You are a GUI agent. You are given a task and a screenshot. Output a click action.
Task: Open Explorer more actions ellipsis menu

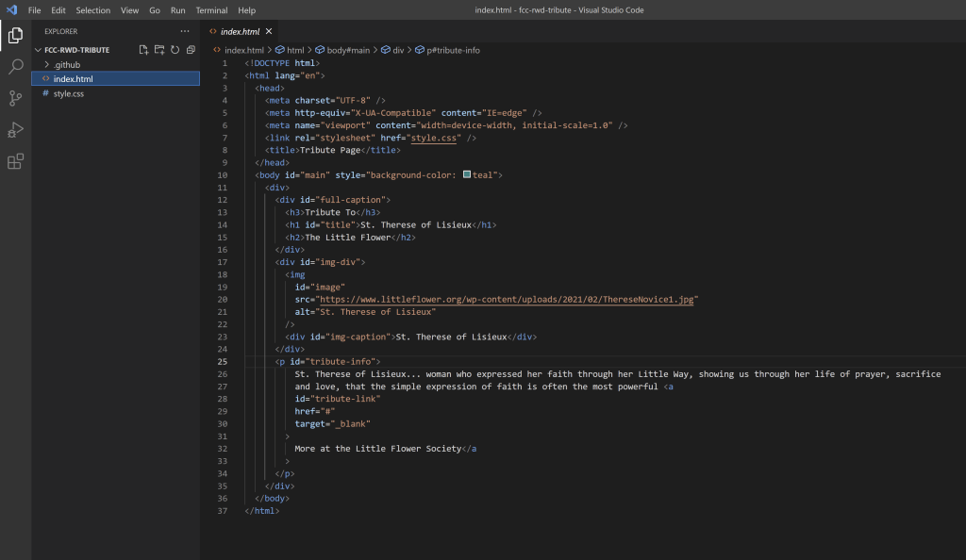pos(185,31)
